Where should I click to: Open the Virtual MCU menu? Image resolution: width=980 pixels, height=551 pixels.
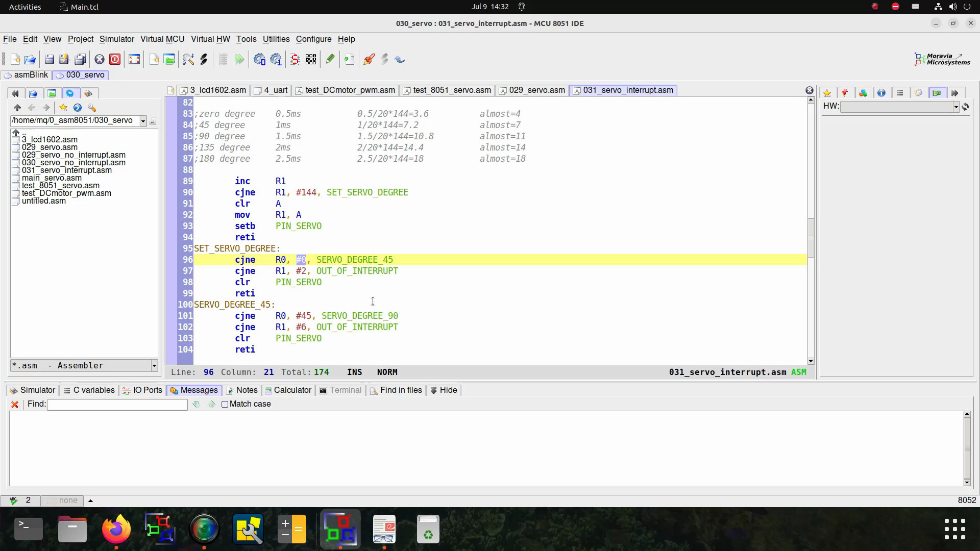point(162,39)
